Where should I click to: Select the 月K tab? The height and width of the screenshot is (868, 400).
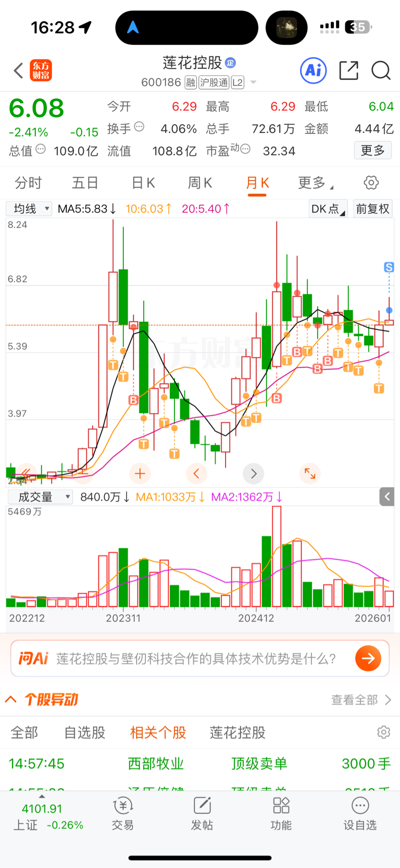[x=257, y=183]
